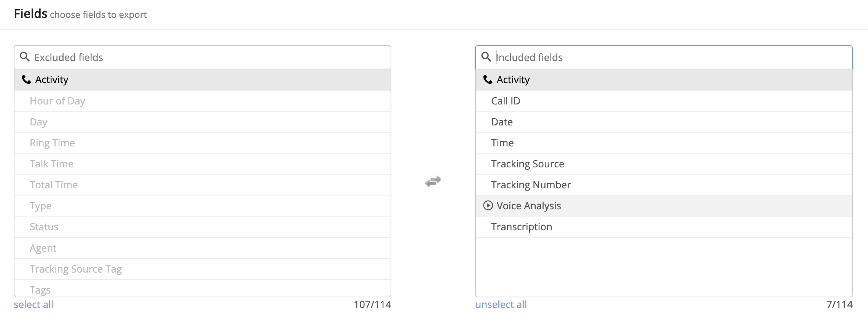The image size is (868, 321).
Task: Click the select all link
Action: coord(34,305)
